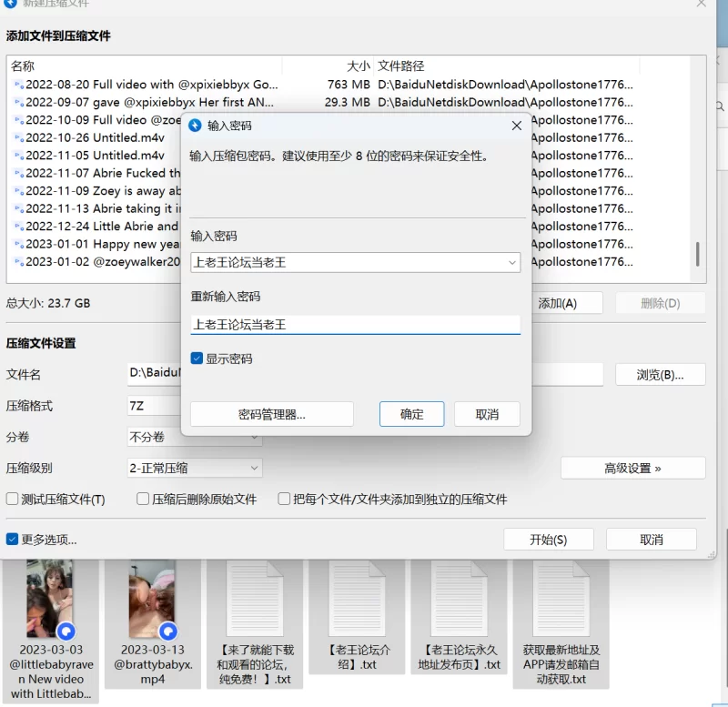Select the 【老王论坛永久地址发布页】.txt file icon
The height and width of the screenshot is (707, 728).
click(x=459, y=599)
